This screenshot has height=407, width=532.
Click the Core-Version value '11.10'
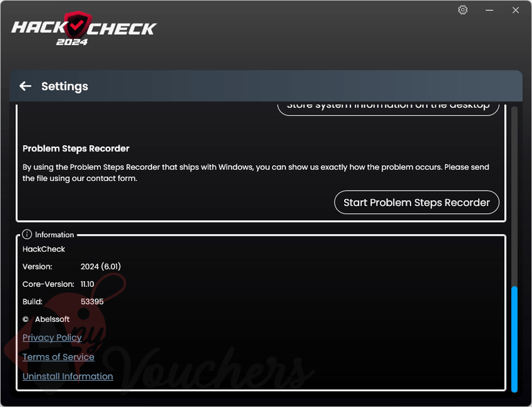87,284
